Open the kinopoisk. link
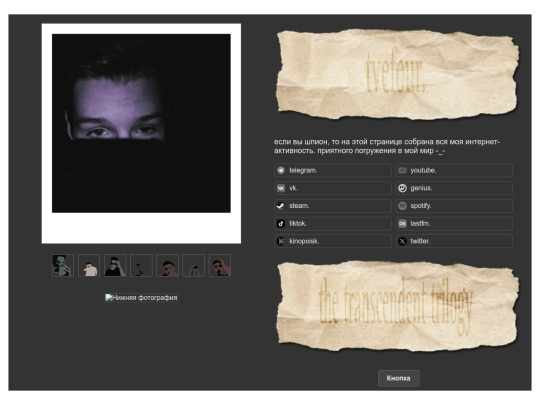540x405 pixels. click(x=333, y=241)
